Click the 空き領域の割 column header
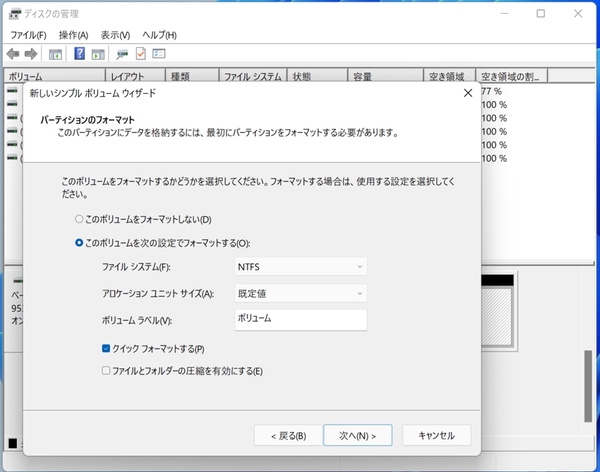This screenshot has height=472, width=600. pyautogui.click(x=512, y=76)
